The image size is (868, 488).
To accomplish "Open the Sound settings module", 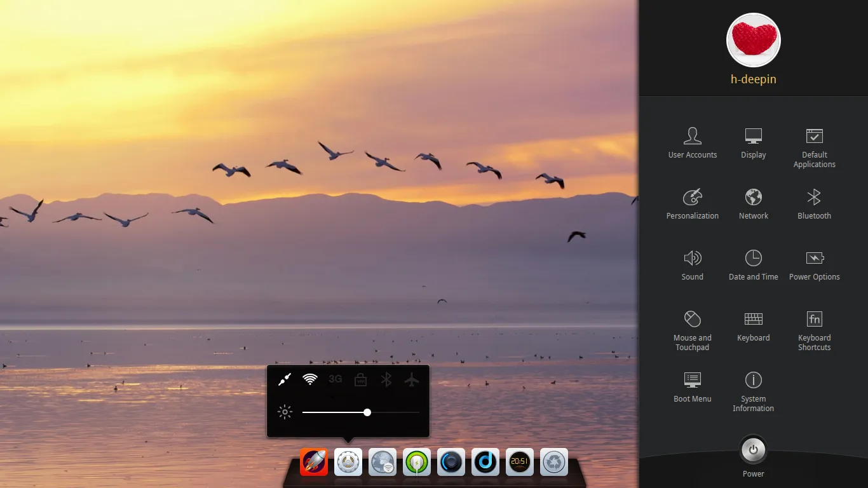I will click(x=693, y=265).
